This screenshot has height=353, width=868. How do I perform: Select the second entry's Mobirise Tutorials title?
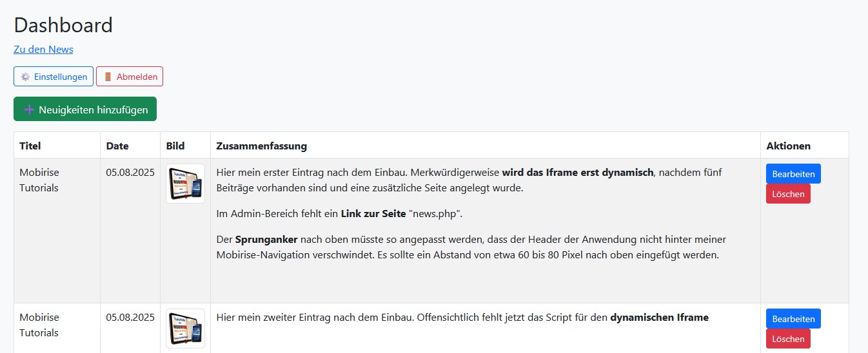[x=39, y=325]
